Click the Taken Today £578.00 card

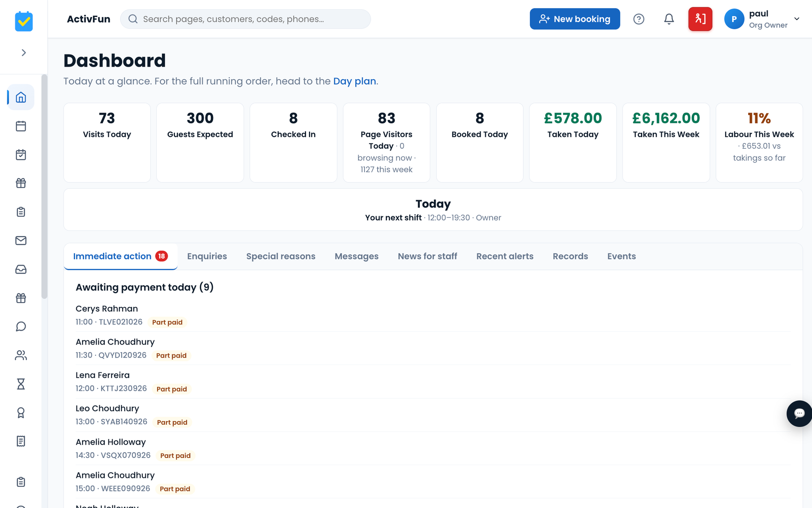[x=572, y=143]
